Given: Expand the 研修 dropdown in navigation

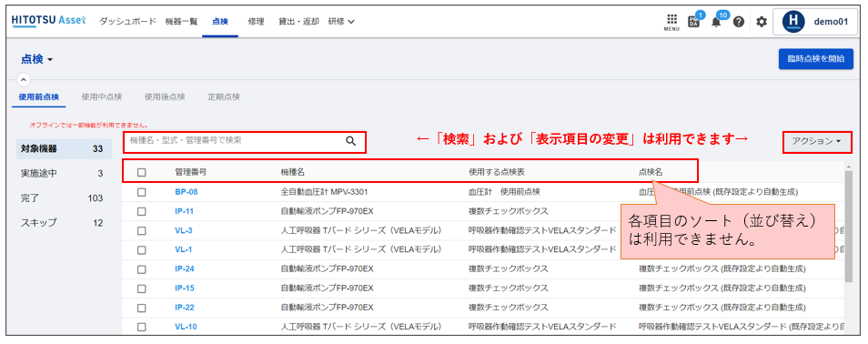Looking at the screenshot, I should (341, 22).
